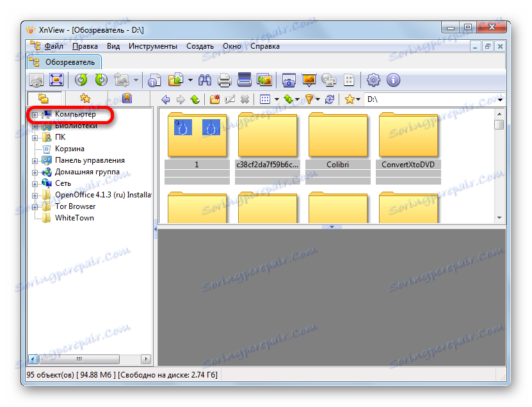Go forward with grey right arrow
The width and height of the screenshot is (532, 407).
[181, 99]
